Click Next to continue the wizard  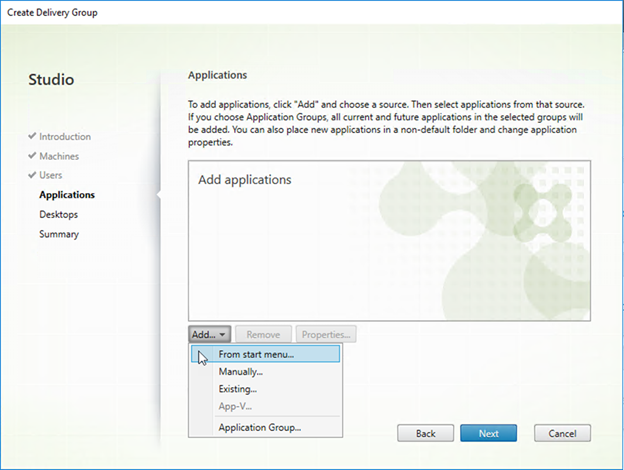tap(488, 433)
